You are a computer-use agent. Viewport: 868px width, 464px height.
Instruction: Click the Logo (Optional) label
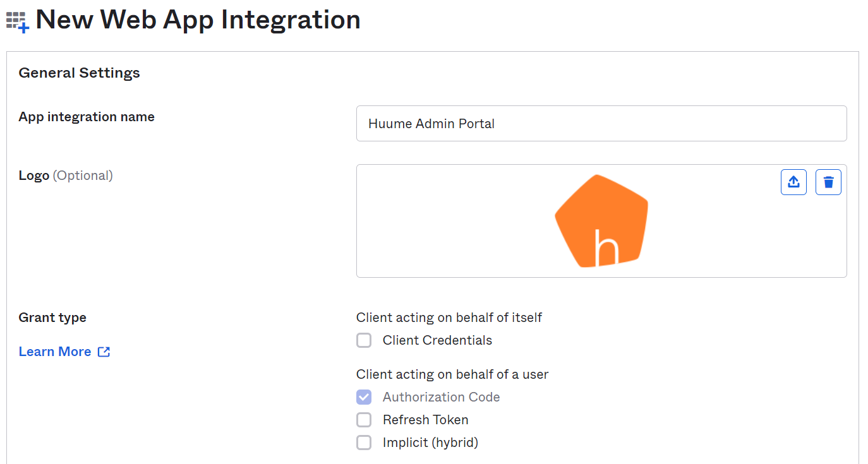point(66,175)
